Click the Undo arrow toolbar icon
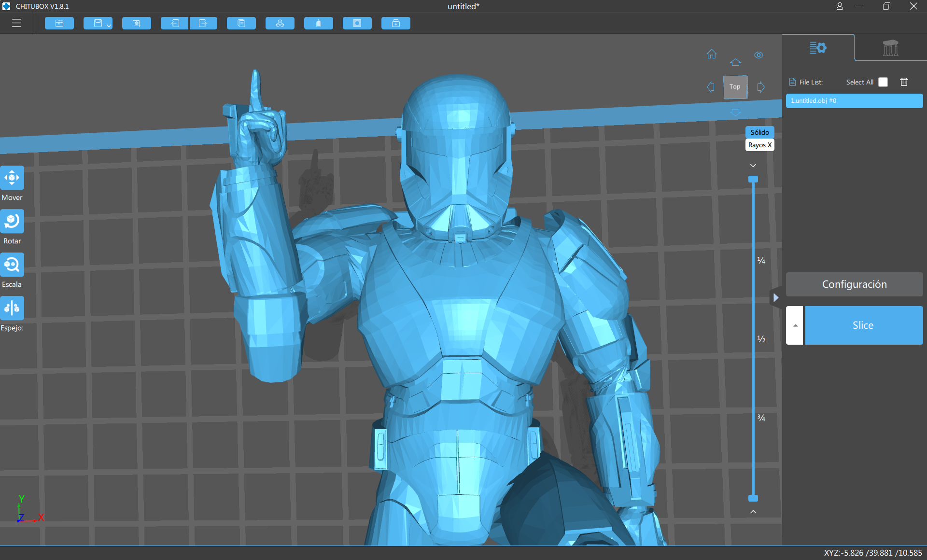This screenshot has height=560, width=927. coord(175,23)
